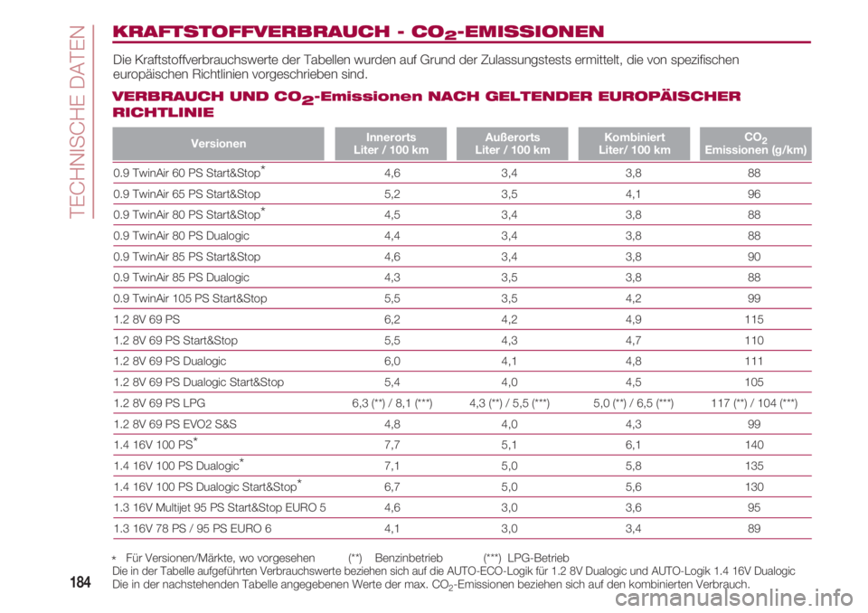
Task: Select the CO2 emissions value "115"
Action: tap(754, 319)
